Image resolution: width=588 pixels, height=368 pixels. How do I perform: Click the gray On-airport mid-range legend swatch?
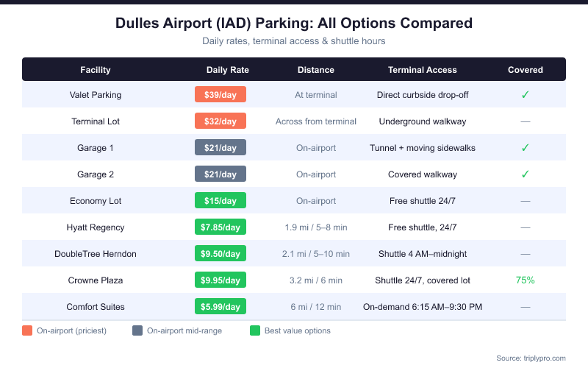(137, 330)
